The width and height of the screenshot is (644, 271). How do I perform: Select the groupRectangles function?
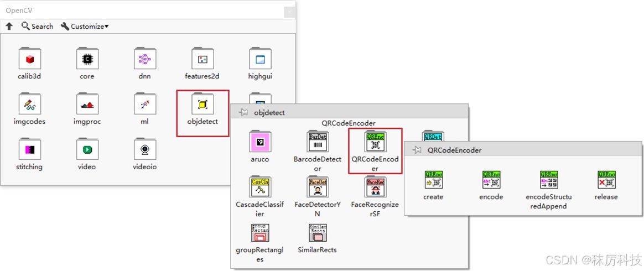(x=260, y=233)
